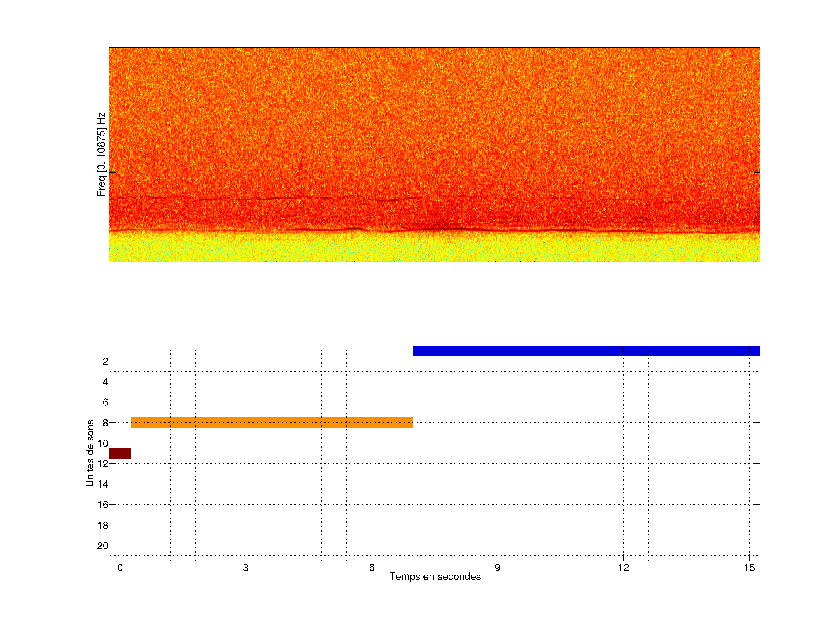Click y-axis tick label 16
The width and height of the screenshot is (840, 630).
click(103, 505)
